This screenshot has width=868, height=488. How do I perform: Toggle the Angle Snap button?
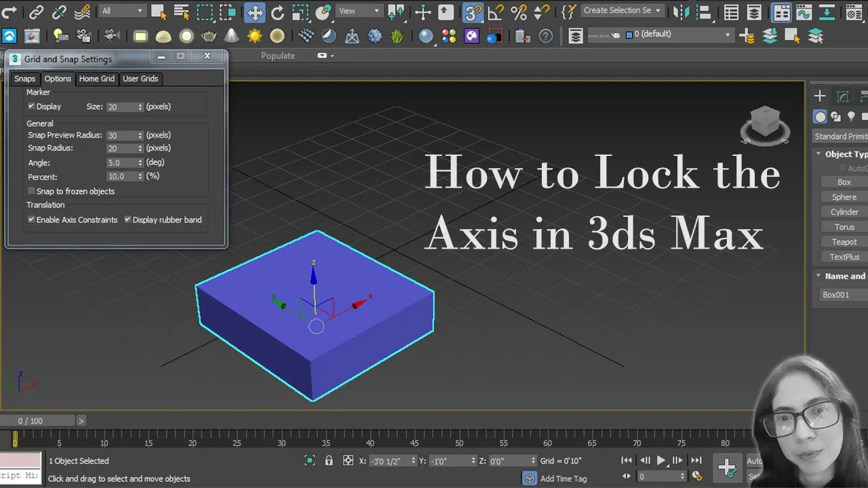pyautogui.click(x=496, y=12)
